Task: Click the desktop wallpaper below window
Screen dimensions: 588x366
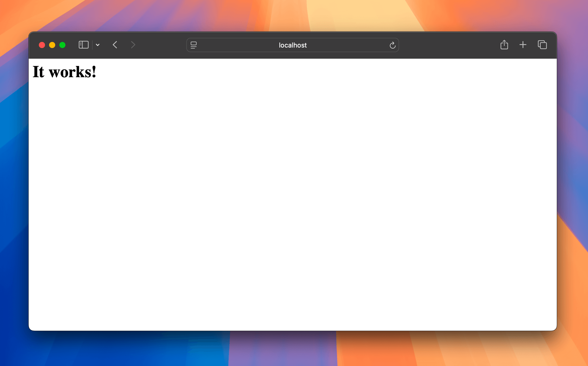Action: [x=292, y=349]
